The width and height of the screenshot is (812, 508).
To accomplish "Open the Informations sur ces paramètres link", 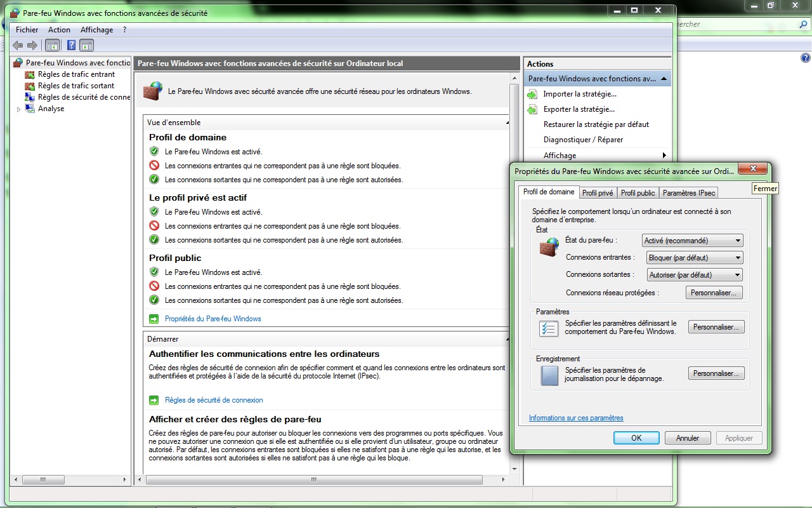I will point(576,418).
